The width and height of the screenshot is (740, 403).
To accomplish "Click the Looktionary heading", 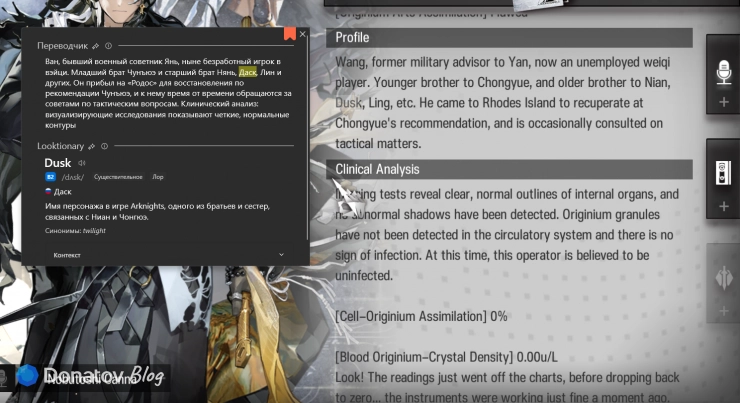I will click(60, 146).
